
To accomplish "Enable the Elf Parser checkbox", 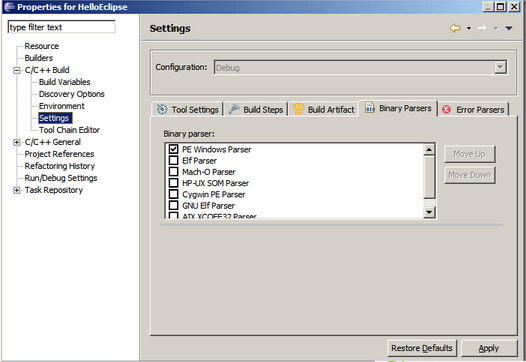I will point(173,160).
